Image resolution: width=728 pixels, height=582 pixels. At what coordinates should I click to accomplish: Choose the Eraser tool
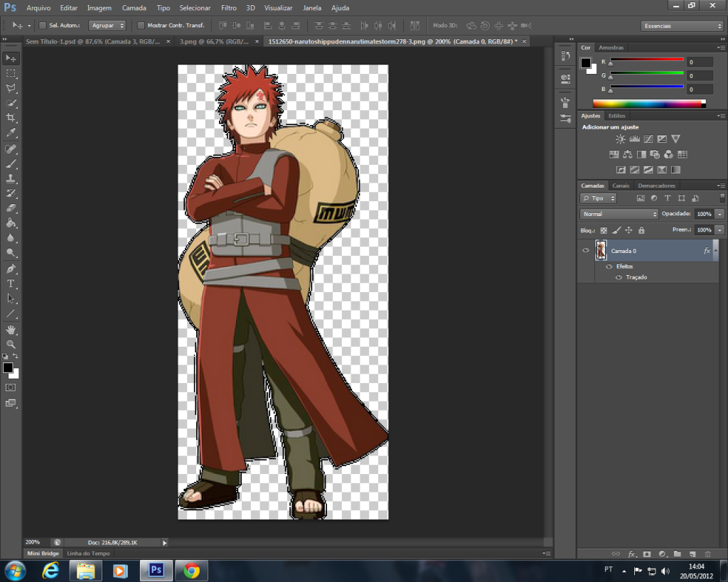point(11,208)
